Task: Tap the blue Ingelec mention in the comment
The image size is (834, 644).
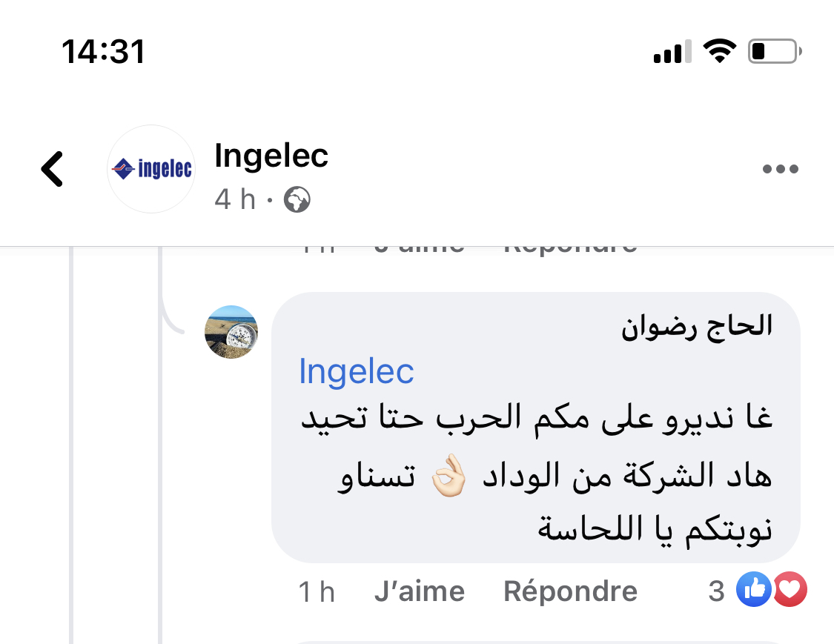Action: (356, 371)
